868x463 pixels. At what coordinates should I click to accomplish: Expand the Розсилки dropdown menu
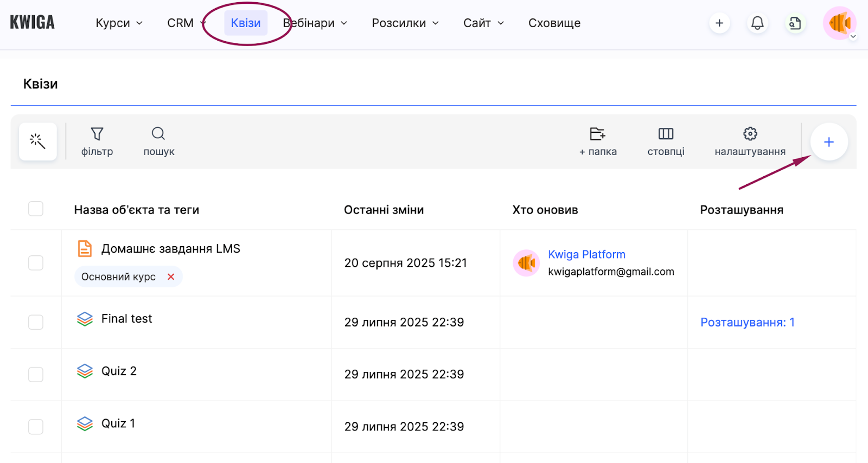(x=405, y=23)
